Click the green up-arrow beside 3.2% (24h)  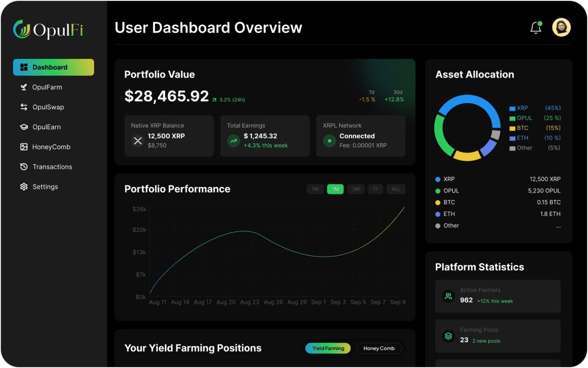(214, 100)
